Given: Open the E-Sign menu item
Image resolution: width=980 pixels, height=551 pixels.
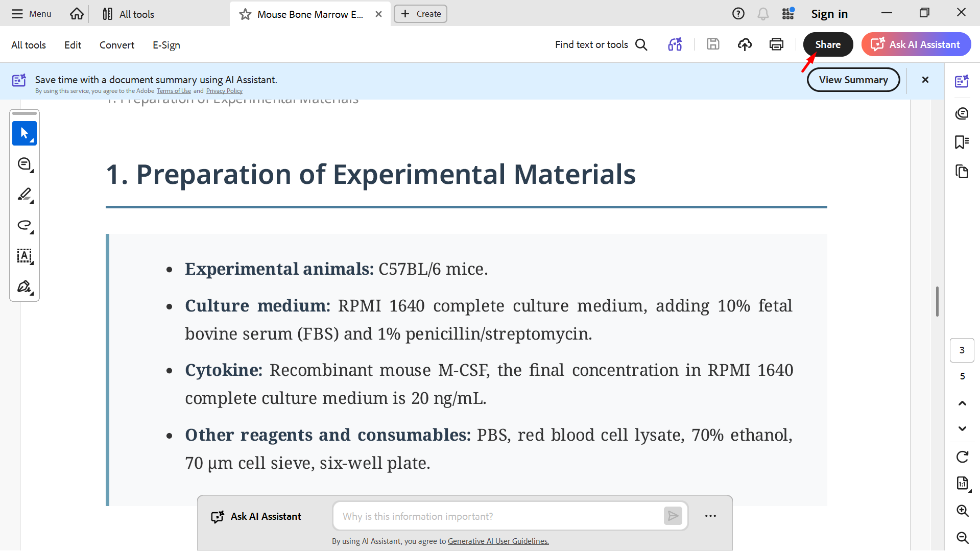Looking at the screenshot, I should pyautogui.click(x=166, y=45).
